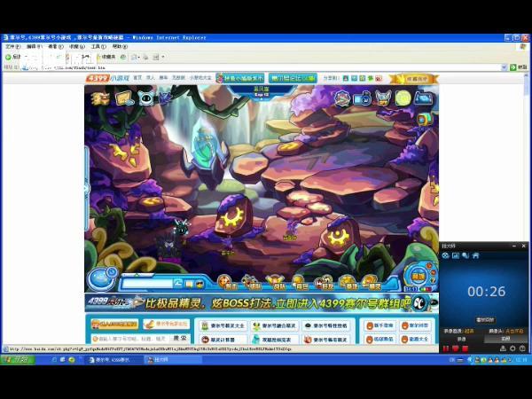Open the blue folder-shaped icon at game's far top-right
Viewport: 532px width, 399px height.
pyautogui.click(x=424, y=98)
